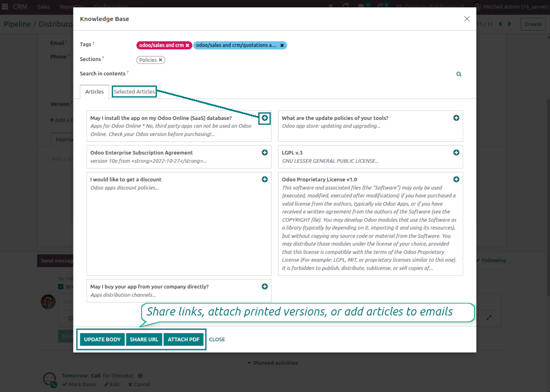Show info icon for planned Call activity

140,375
